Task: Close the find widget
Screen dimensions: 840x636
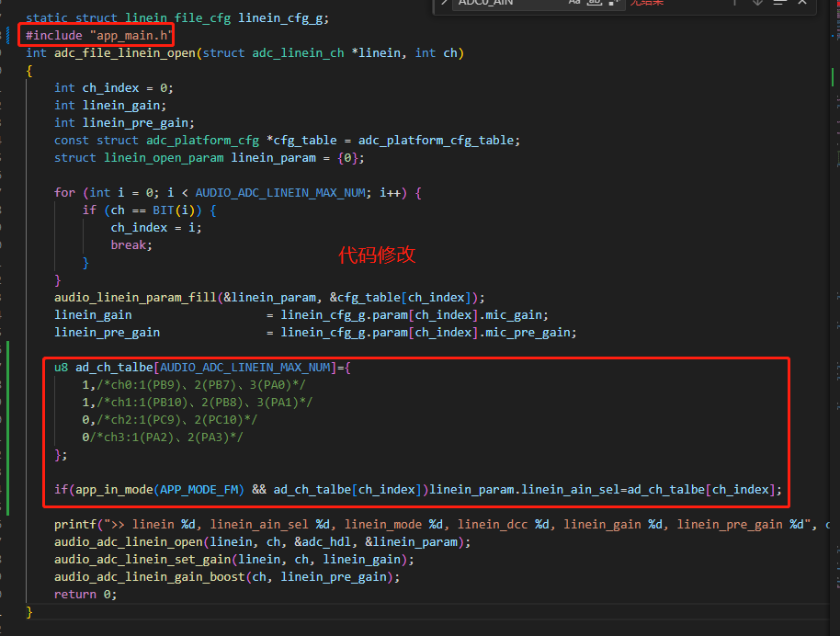Action: (802, 2)
